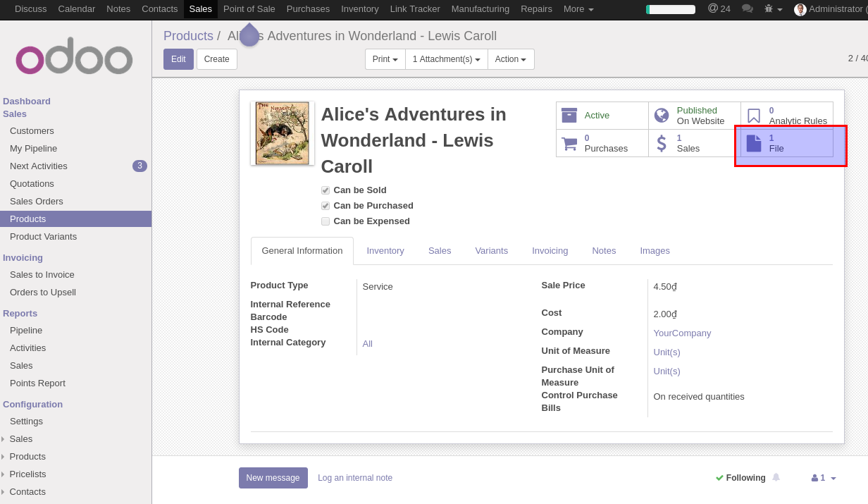The height and width of the screenshot is (504, 868).
Task: Click the New message button
Action: click(x=273, y=478)
